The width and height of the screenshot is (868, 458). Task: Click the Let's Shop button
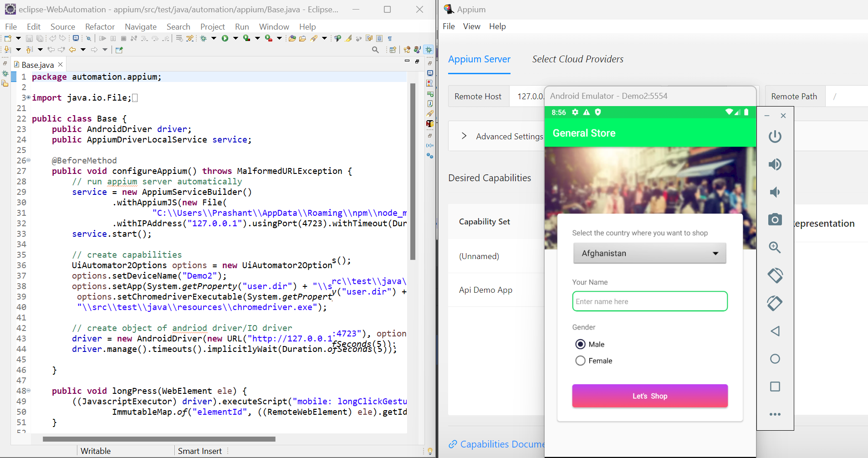tap(650, 396)
